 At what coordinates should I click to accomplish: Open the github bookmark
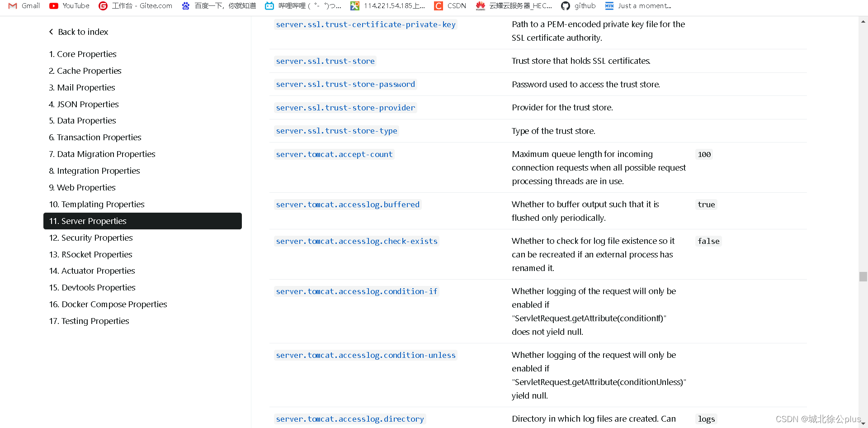[578, 6]
